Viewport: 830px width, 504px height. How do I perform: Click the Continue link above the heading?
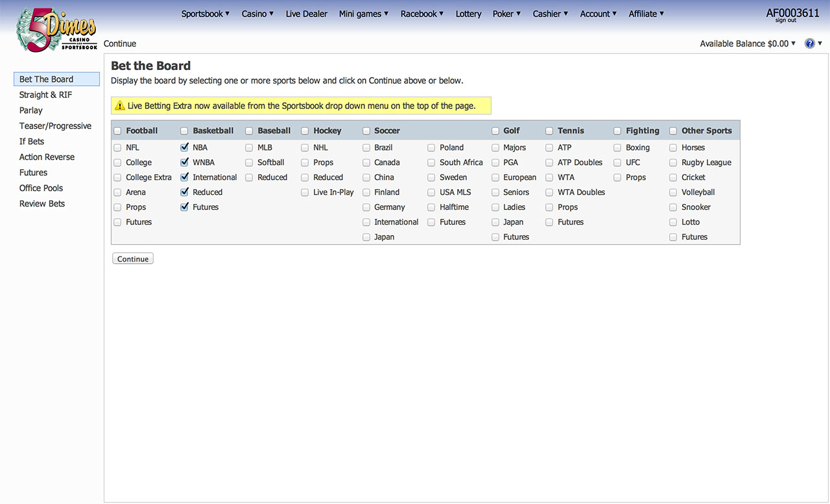pyautogui.click(x=120, y=43)
